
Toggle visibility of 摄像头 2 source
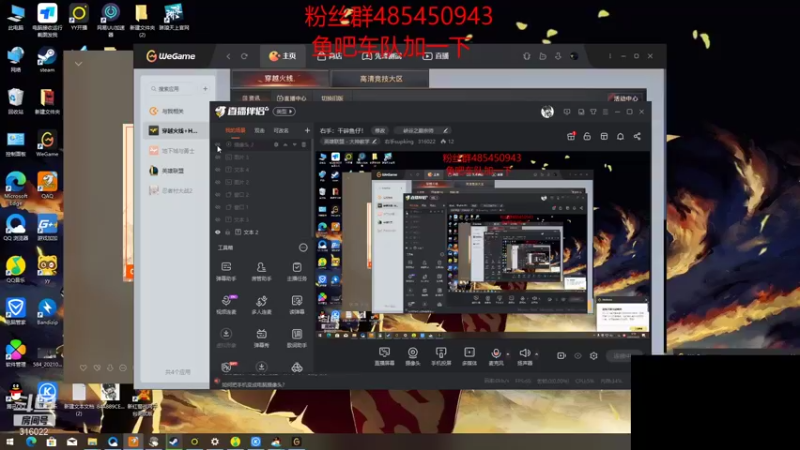click(218, 145)
